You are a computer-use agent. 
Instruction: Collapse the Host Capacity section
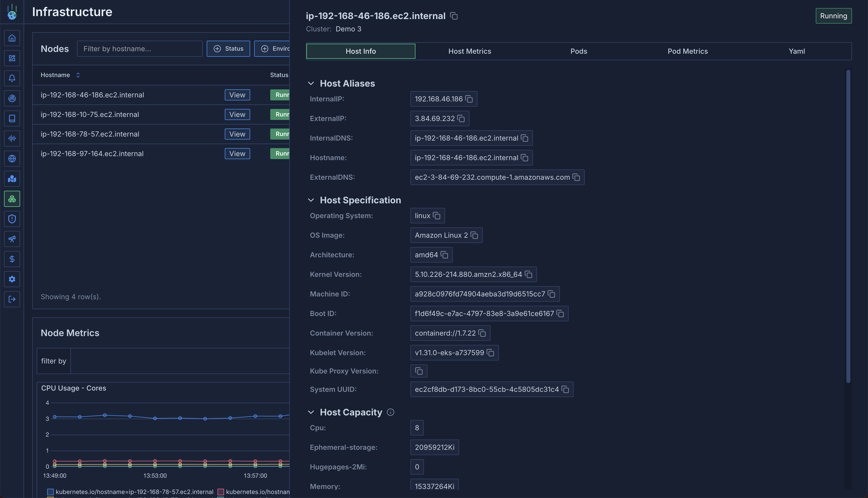311,412
